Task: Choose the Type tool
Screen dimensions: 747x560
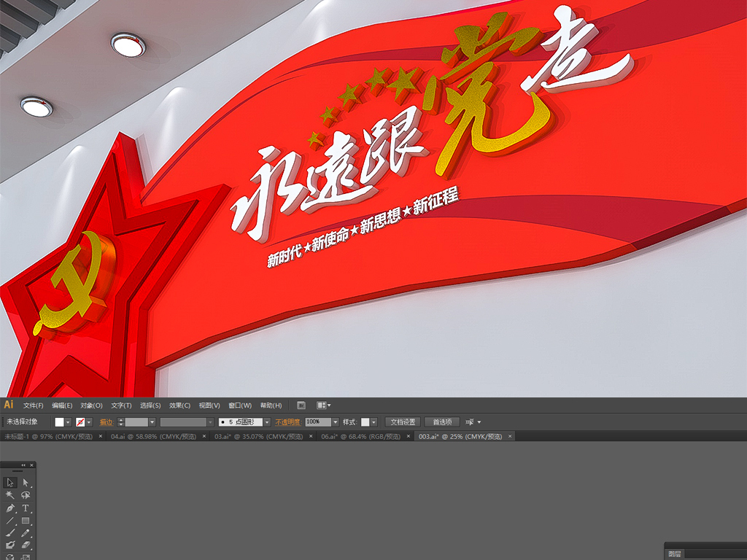Action: (x=25, y=508)
